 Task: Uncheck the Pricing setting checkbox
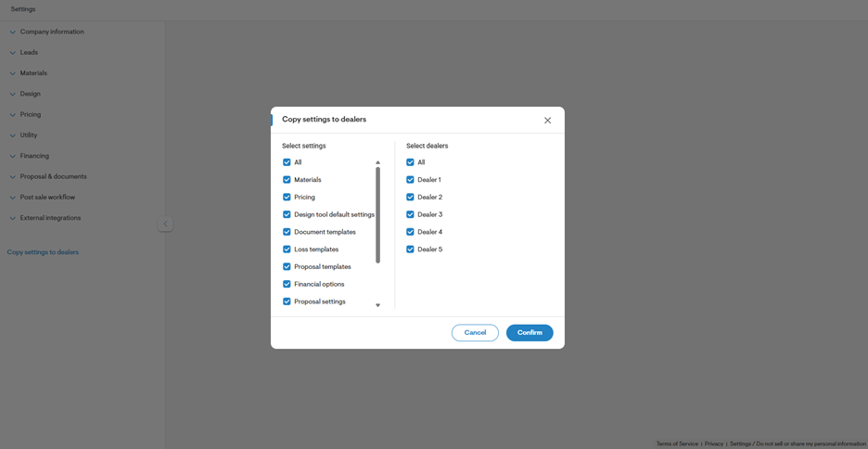(x=287, y=198)
